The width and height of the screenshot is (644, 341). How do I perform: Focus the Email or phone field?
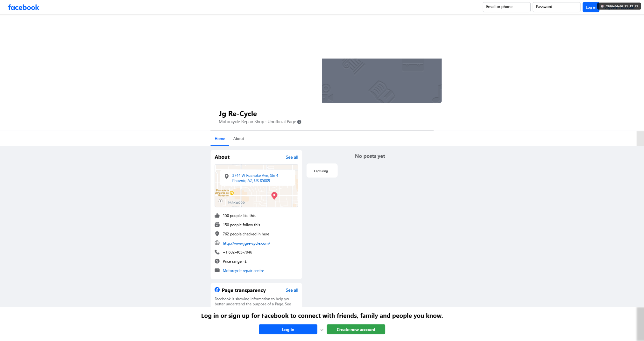pyautogui.click(x=506, y=7)
